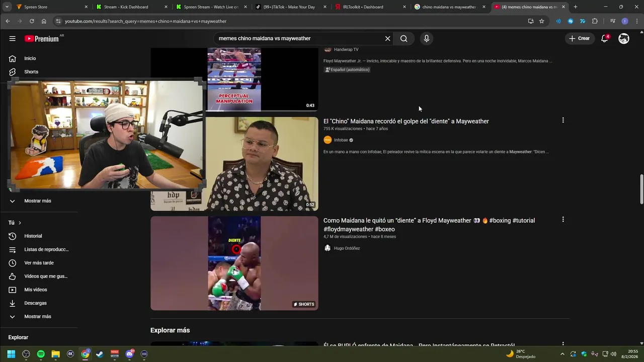The height and width of the screenshot is (362, 644).
Task: Open options for the Infobae video
Action: click(563, 120)
